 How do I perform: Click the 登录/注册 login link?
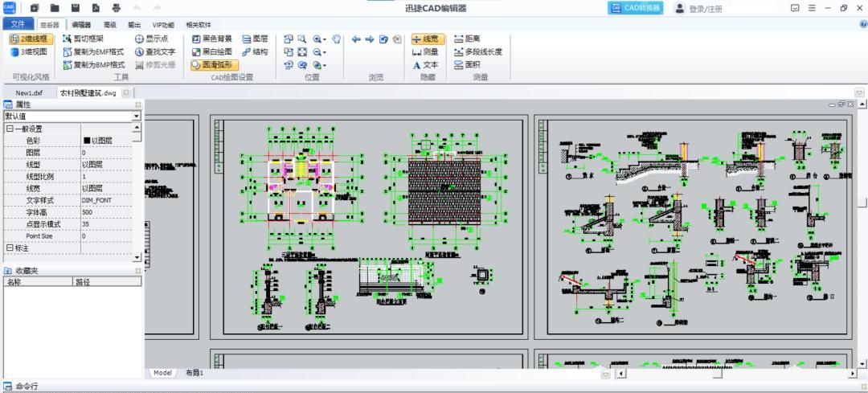[x=698, y=8]
